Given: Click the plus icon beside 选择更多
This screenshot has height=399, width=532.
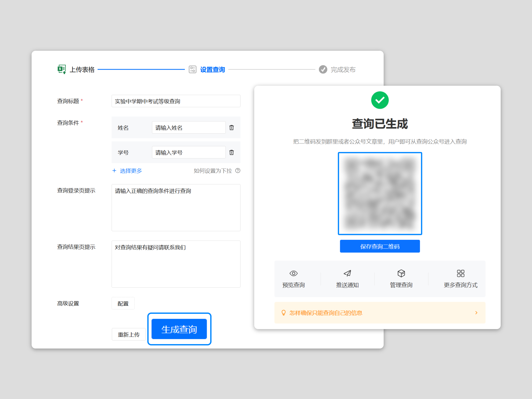Looking at the screenshot, I should coord(114,171).
